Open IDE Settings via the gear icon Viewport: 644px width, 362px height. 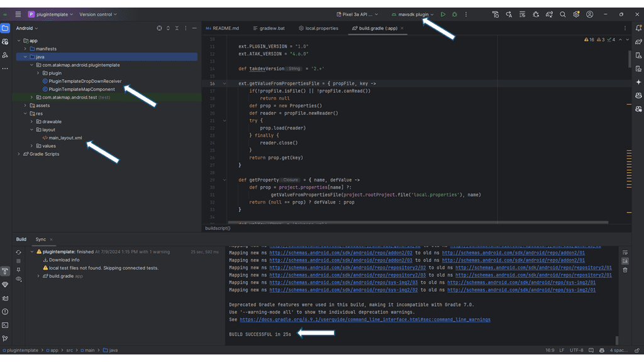[x=576, y=14]
